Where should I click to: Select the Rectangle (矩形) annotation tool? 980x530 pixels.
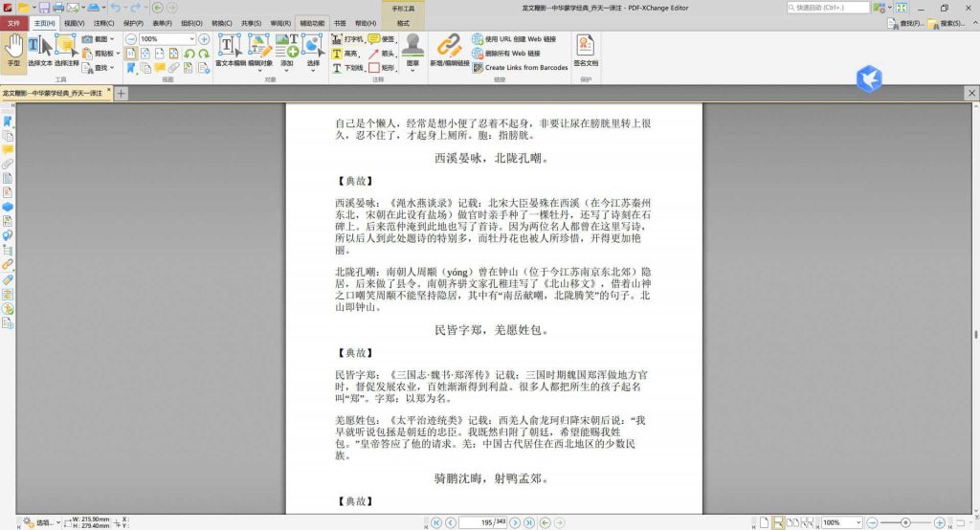(381, 68)
